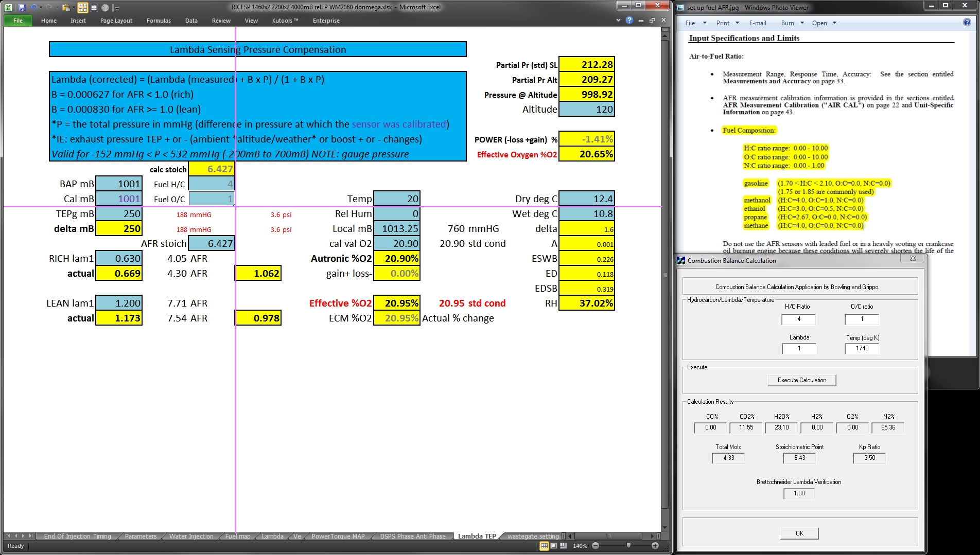This screenshot has width=980, height=555.
Task: Open Excel Help question mark icon
Action: 629,20
